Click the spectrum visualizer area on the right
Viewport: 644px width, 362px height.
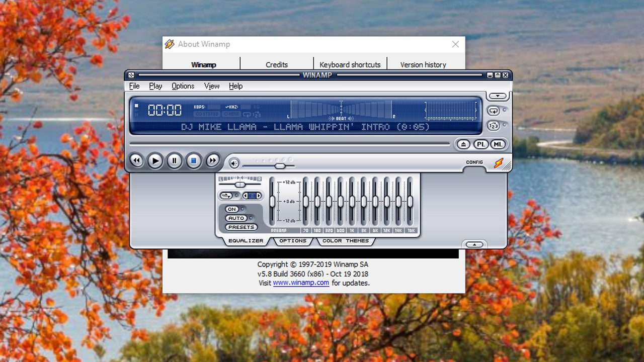tap(451, 111)
